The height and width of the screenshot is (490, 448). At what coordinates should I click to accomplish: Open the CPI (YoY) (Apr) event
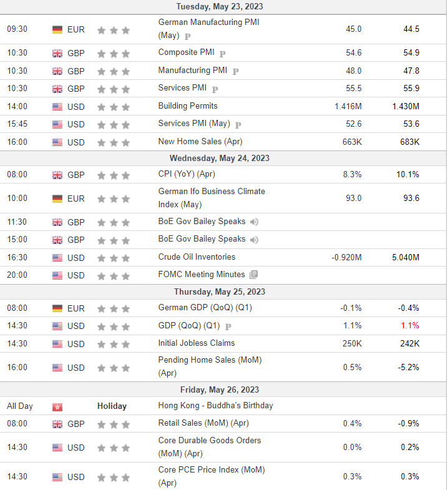click(187, 174)
